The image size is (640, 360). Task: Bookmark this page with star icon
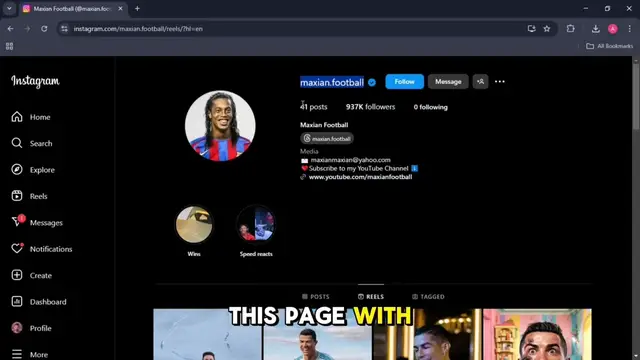point(547,29)
